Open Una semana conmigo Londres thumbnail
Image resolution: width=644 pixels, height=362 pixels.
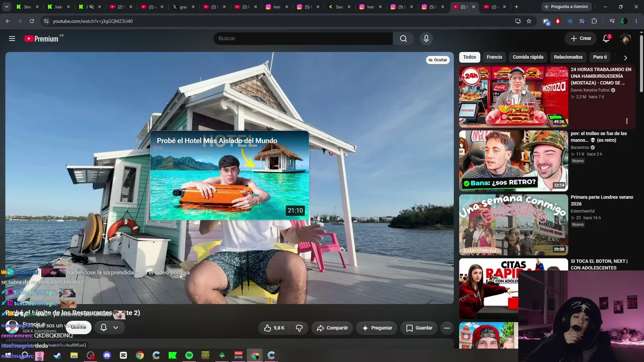(513, 225)
